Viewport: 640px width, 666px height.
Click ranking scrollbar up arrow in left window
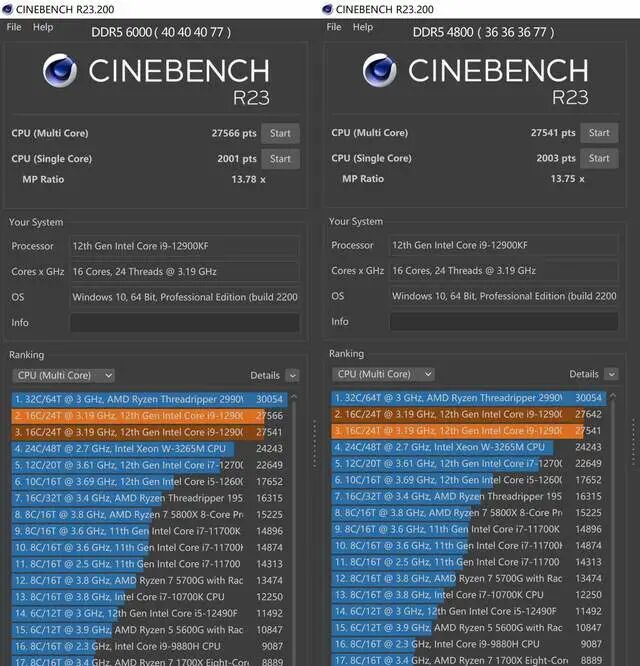pyautogui.click(x=293, y=397)
